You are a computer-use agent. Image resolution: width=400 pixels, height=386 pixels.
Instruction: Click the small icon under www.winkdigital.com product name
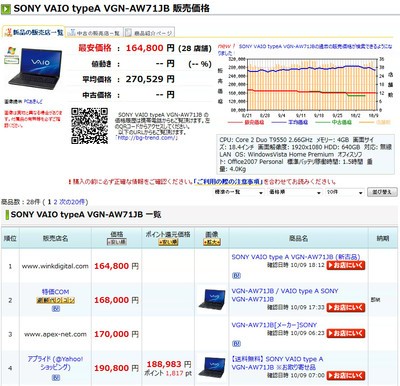pos(236,276)
